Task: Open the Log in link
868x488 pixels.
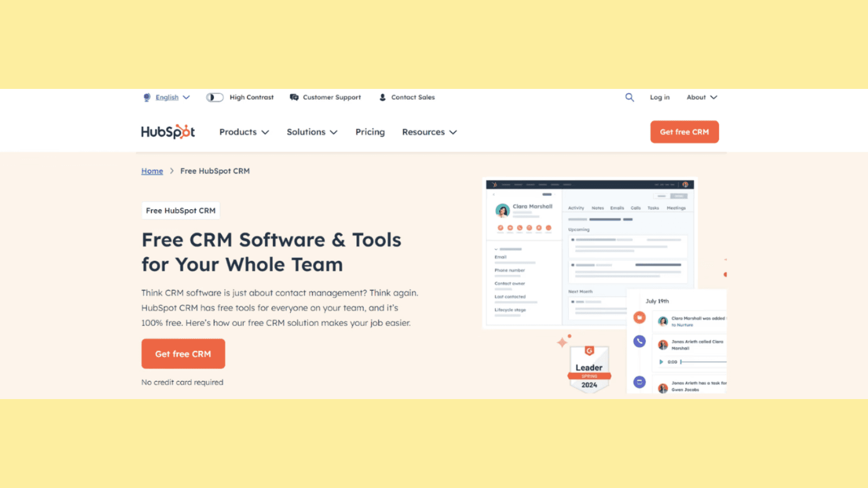Action: [x=660, y=98]
